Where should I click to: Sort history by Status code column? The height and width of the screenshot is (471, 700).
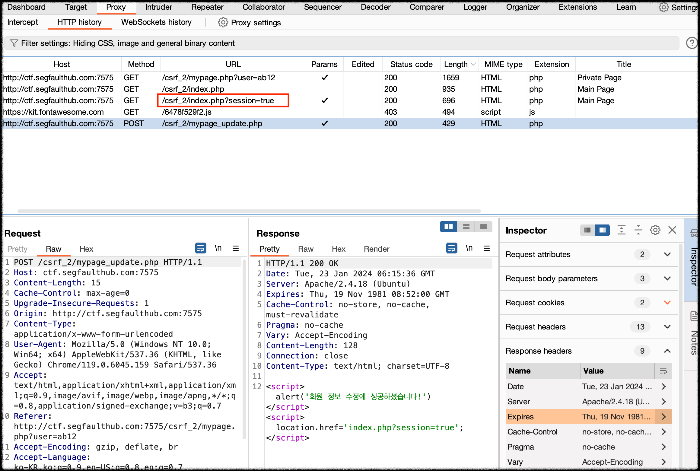click(x=411, y=64)
